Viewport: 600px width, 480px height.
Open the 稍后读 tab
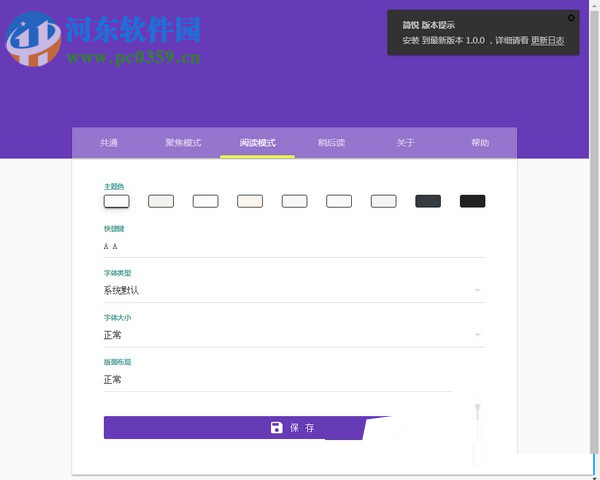331,143
